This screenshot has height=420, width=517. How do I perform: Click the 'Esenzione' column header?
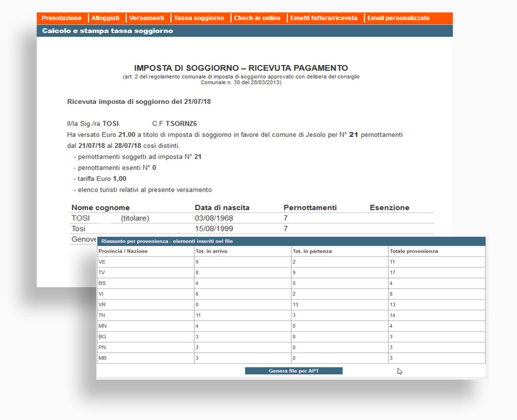click(x=390, y=208)
